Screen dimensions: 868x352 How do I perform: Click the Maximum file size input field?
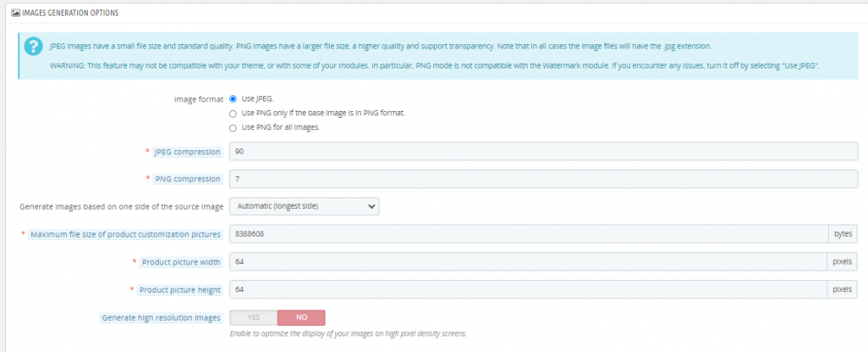pos(529,234)
